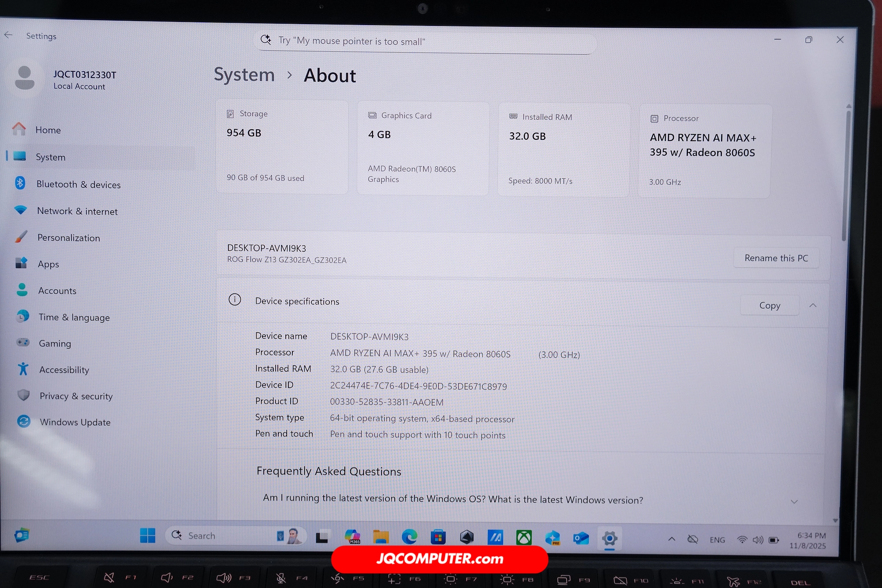Click the back arrow in Settings

tap(8, 35)
